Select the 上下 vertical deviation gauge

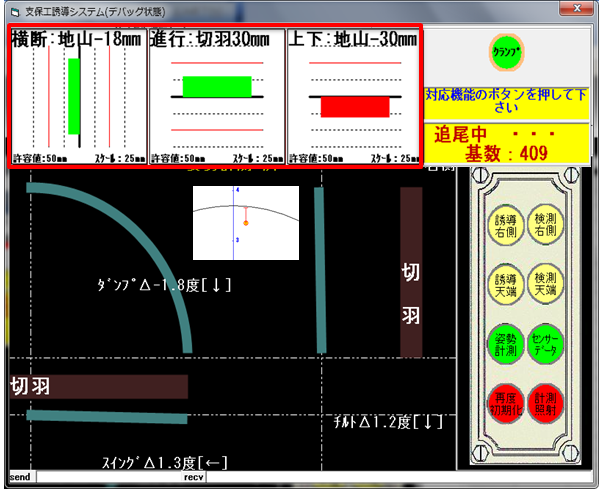pos(353,97)
